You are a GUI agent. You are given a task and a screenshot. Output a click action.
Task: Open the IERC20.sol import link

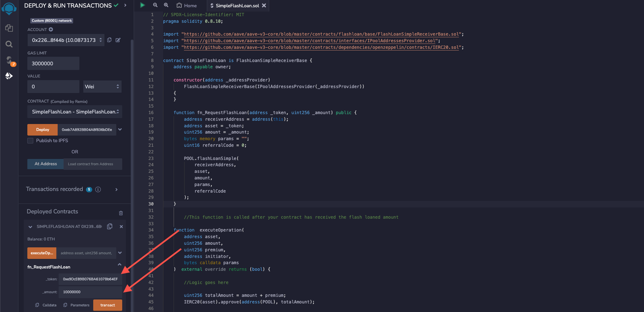point(321,47)
